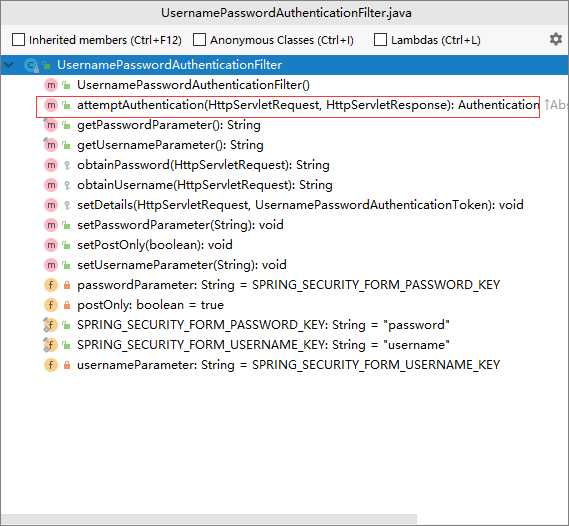
Task: Select SPRING_SECURITY_FORM_PASSWORD_KEY constant
Action: (263, 325)
